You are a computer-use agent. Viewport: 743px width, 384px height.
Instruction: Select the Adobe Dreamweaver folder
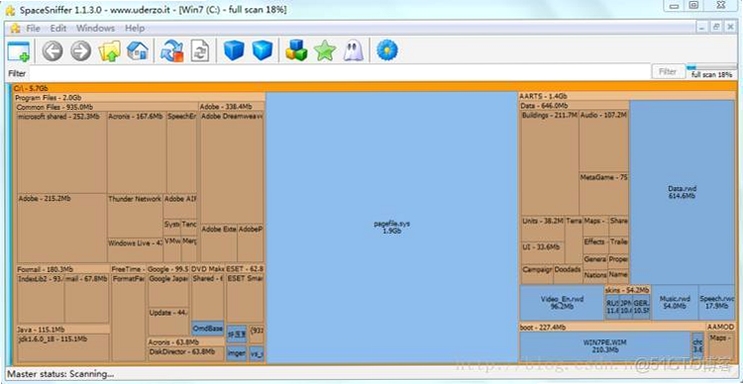pyautogui.click(x=232, y=167)
